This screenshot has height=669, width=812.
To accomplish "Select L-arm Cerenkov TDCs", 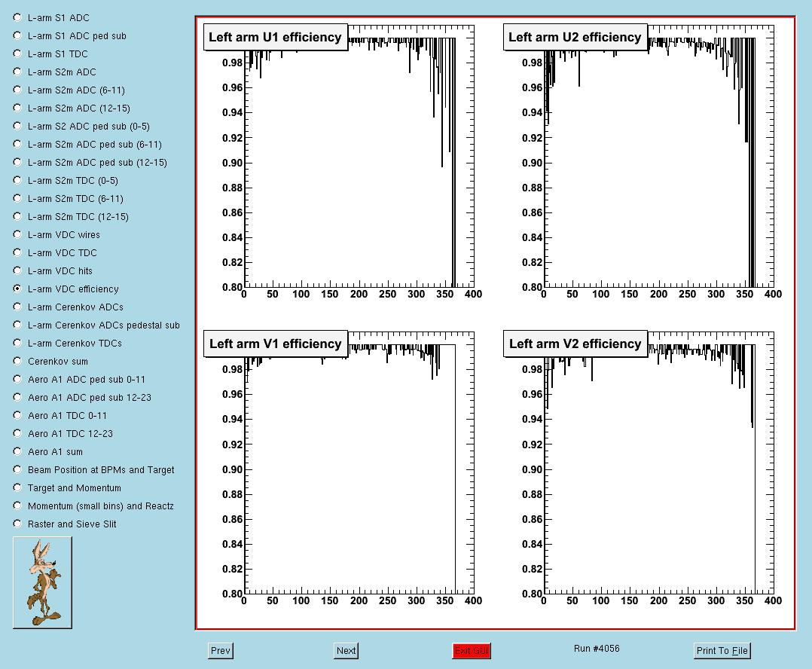I will 17,344.
